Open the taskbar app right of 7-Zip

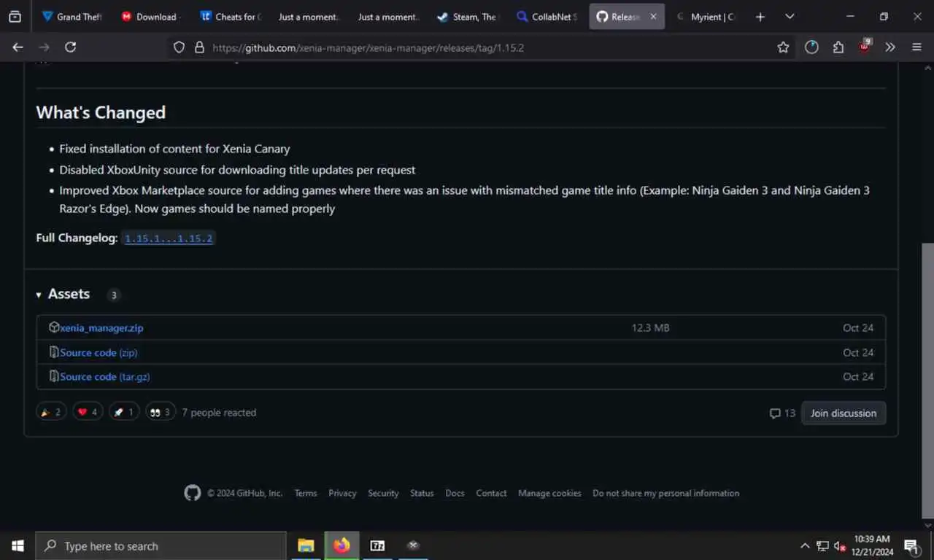[413, 545]
